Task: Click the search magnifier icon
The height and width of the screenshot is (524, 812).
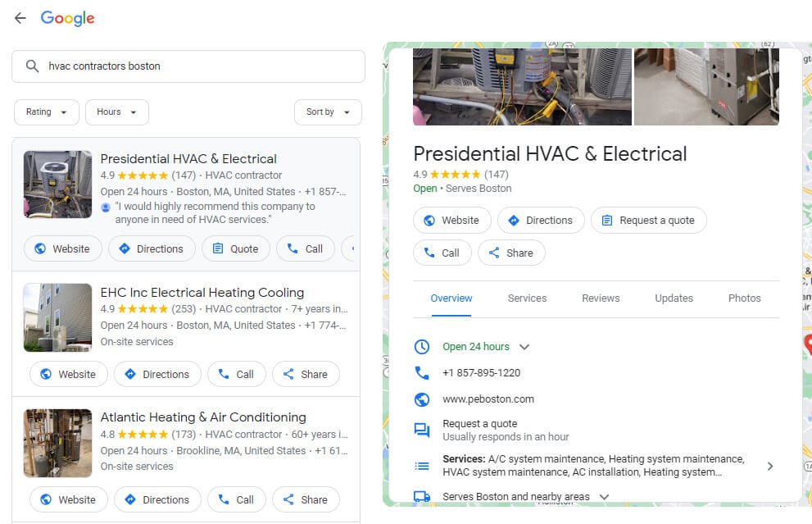Action: click(32, 66)
